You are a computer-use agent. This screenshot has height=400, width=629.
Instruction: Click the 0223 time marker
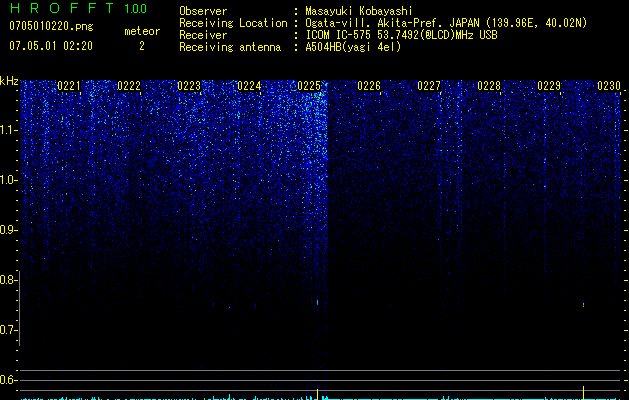(x=189, y=86)
